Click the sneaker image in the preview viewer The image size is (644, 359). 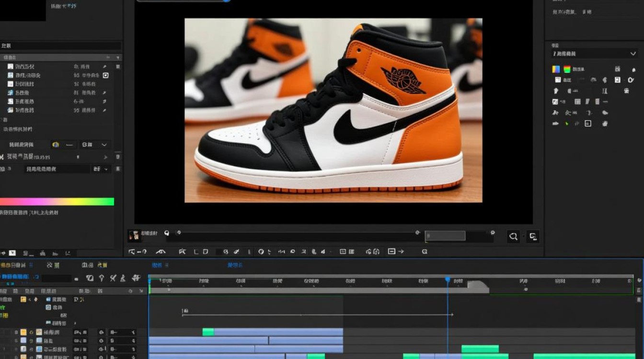(x=333, y=110)
